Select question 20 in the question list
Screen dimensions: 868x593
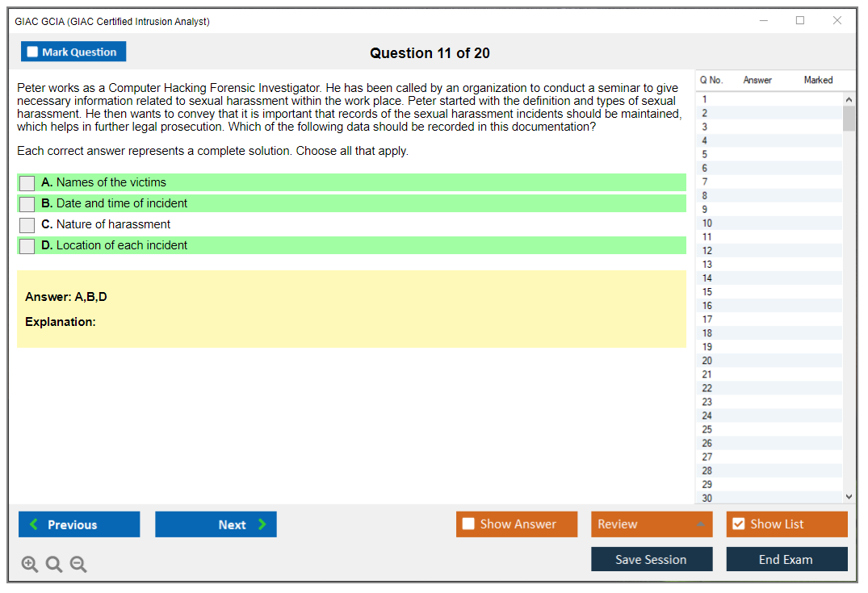pos(707,361)
